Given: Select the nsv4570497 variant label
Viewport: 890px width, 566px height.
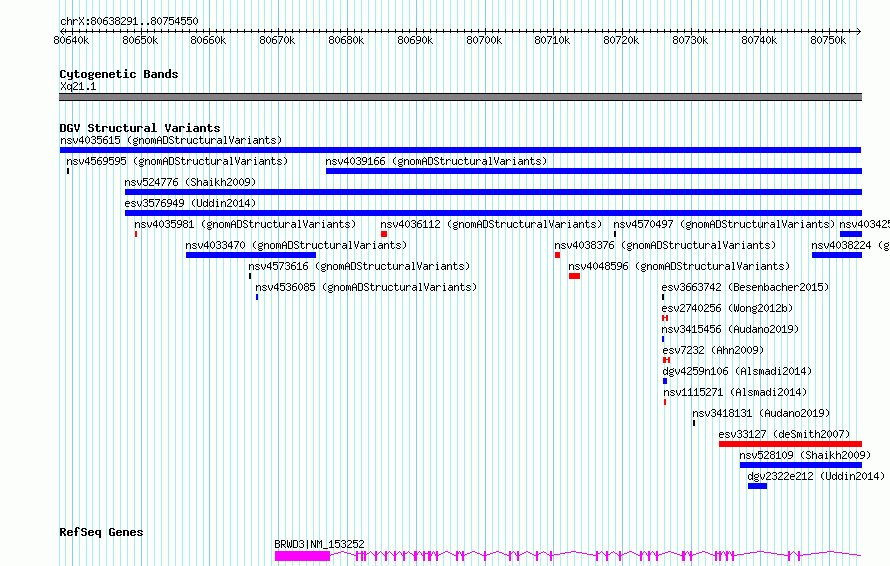Looking at the screenshot, I should pyautogui.click(x=724, y=224).
